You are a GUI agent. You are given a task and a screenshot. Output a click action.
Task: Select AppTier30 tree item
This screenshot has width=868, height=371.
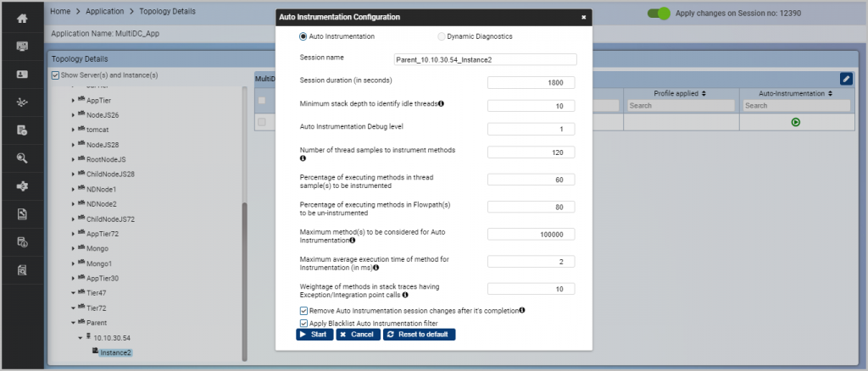[103, 278]
